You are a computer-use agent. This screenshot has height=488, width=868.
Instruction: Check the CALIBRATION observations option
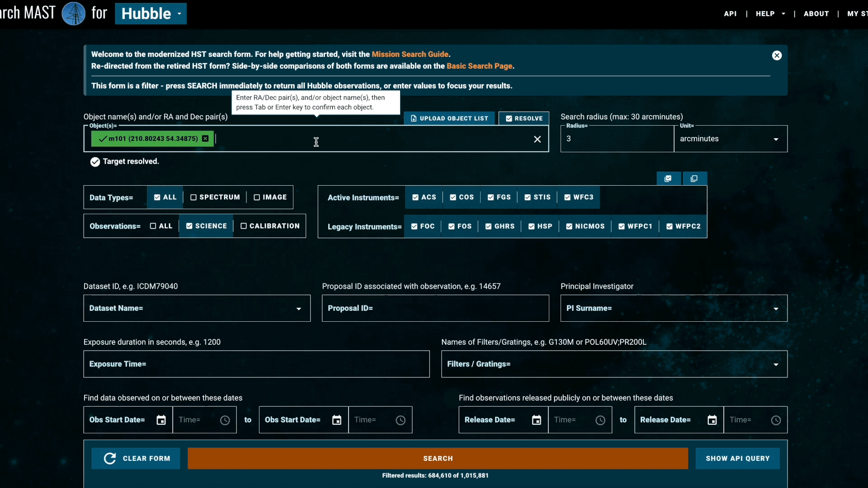coord(270,226)
